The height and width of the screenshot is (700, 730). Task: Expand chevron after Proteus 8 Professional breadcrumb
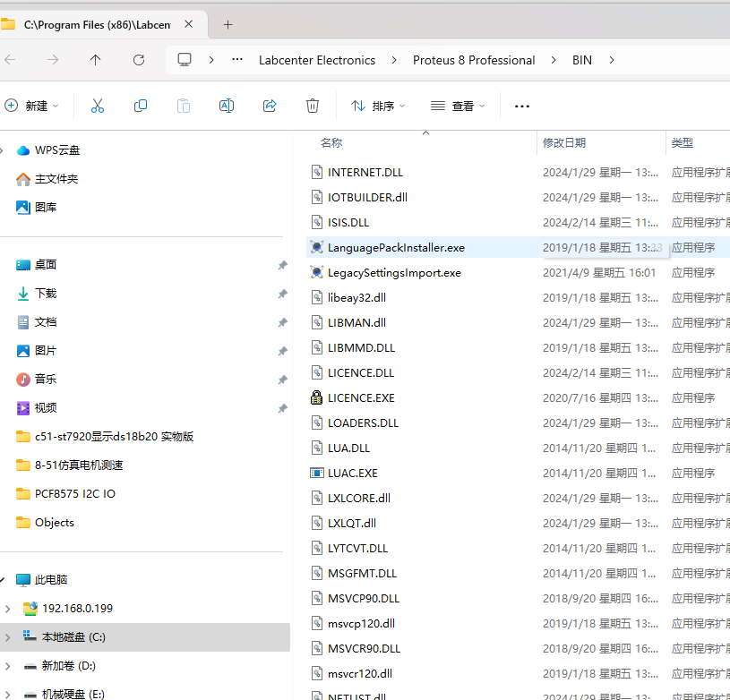pos(554,60)
